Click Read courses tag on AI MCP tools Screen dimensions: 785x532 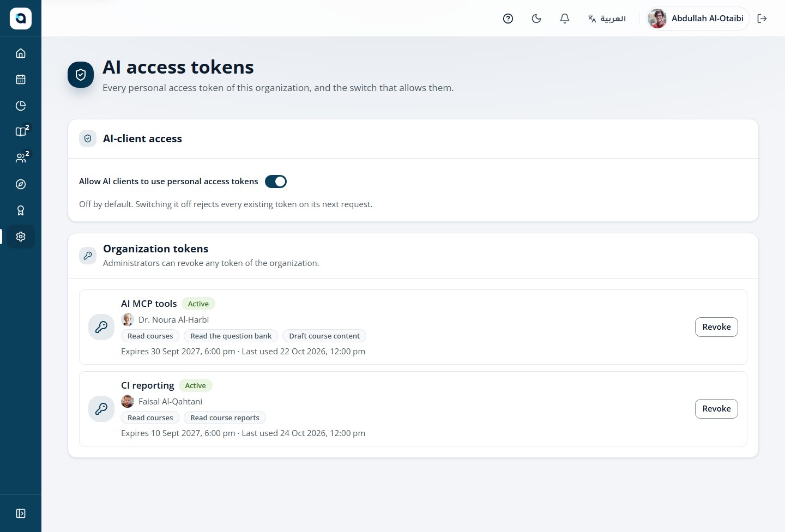[150, 336]
